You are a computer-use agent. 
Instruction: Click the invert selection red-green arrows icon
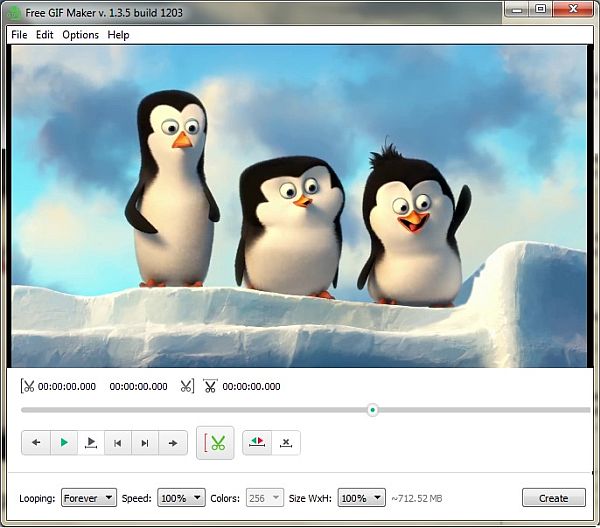[x=257, y=443]
